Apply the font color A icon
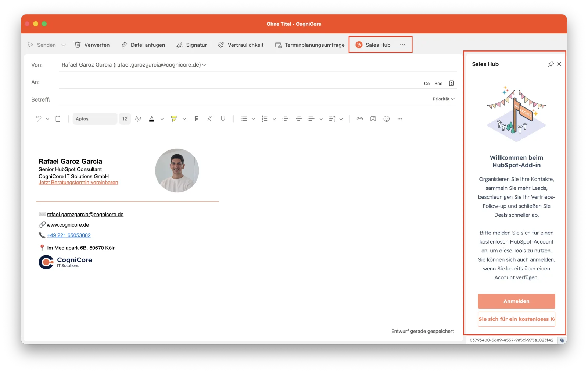 click(x=151, y=119)
